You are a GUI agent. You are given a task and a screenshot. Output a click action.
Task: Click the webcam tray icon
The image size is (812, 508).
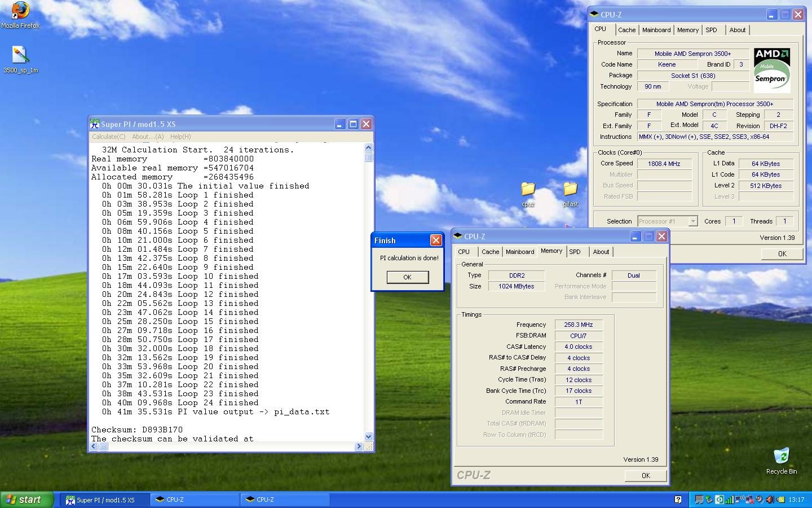pyautogui.click(x=760, y=500)
